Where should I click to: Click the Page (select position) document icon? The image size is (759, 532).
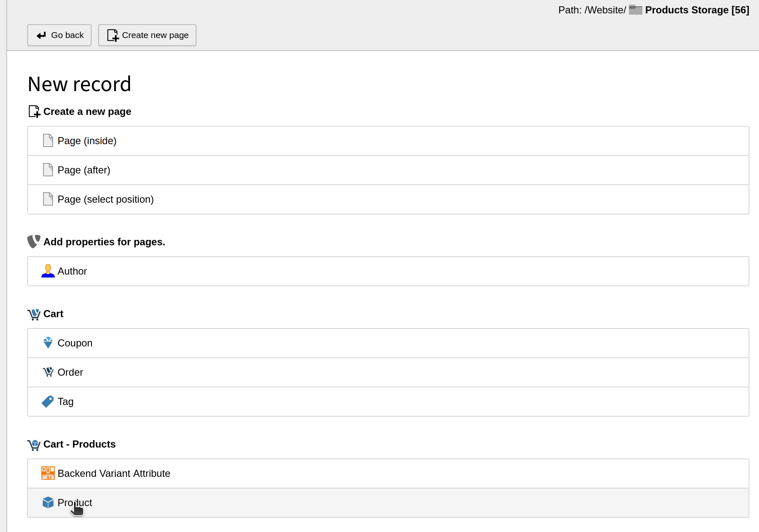coord(48,199)
